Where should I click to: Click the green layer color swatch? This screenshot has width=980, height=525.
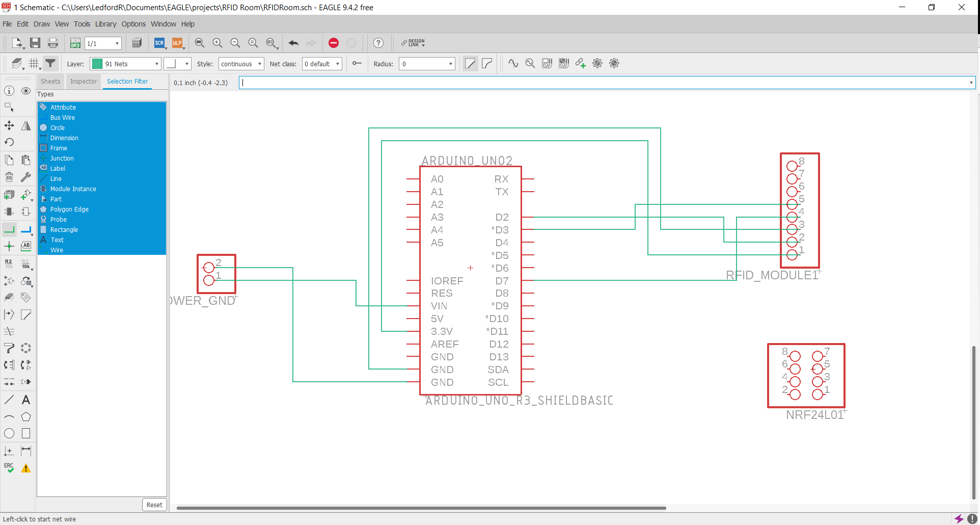(97, 63)
